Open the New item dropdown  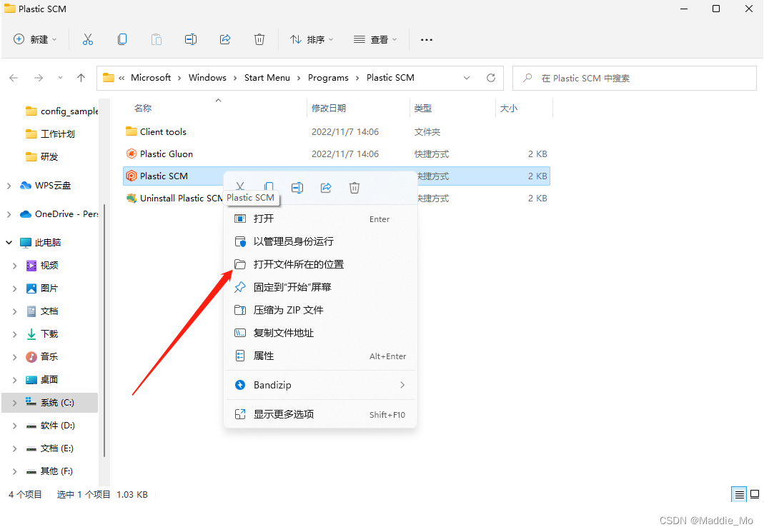(35, 39)
